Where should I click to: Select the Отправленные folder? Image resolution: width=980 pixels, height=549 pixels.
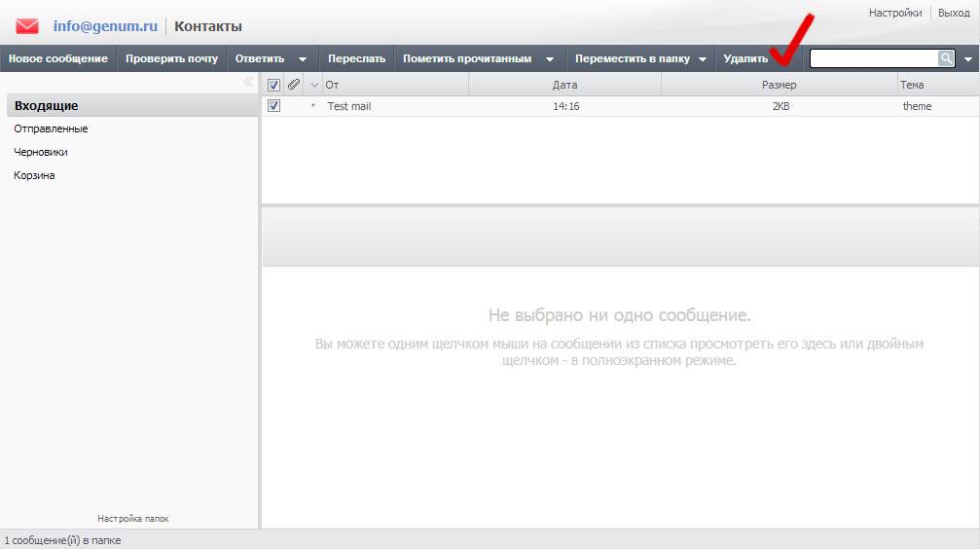pos(51,128)
